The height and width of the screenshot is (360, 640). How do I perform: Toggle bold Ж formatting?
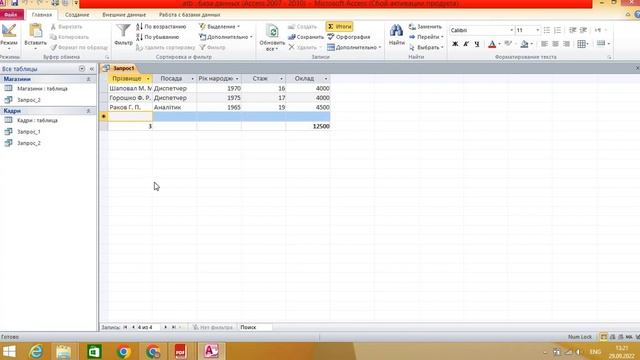455,44
